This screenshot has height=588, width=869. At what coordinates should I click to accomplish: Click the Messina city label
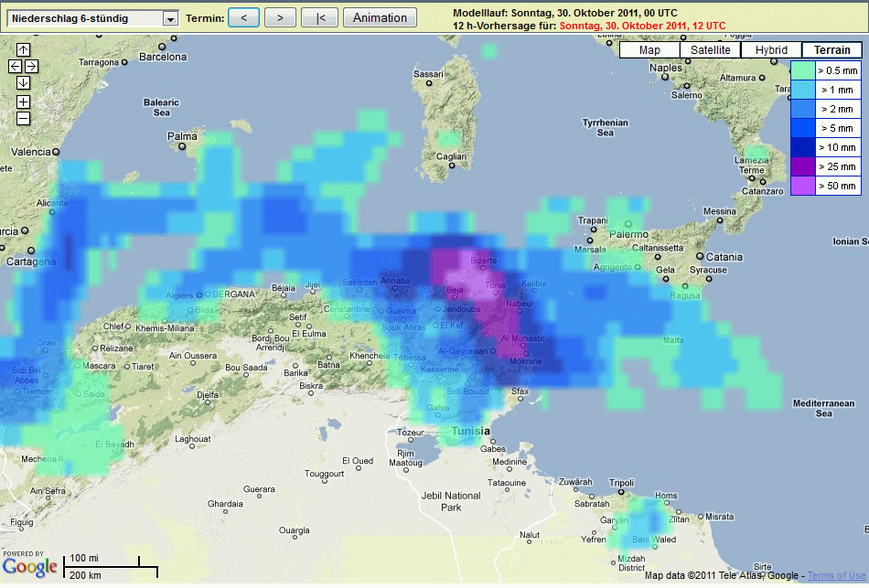[719, 211]
